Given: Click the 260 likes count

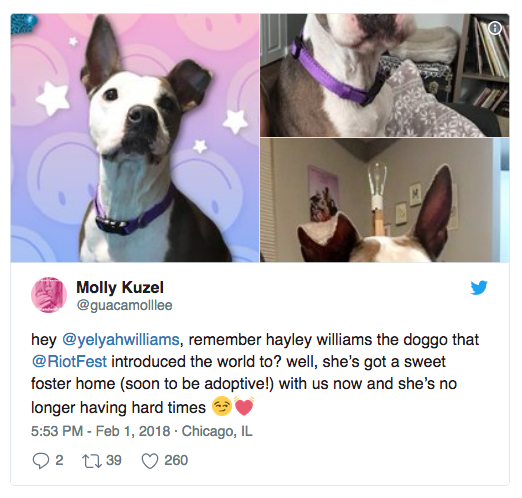Looking at the screenshot, I should click(176, 460).
